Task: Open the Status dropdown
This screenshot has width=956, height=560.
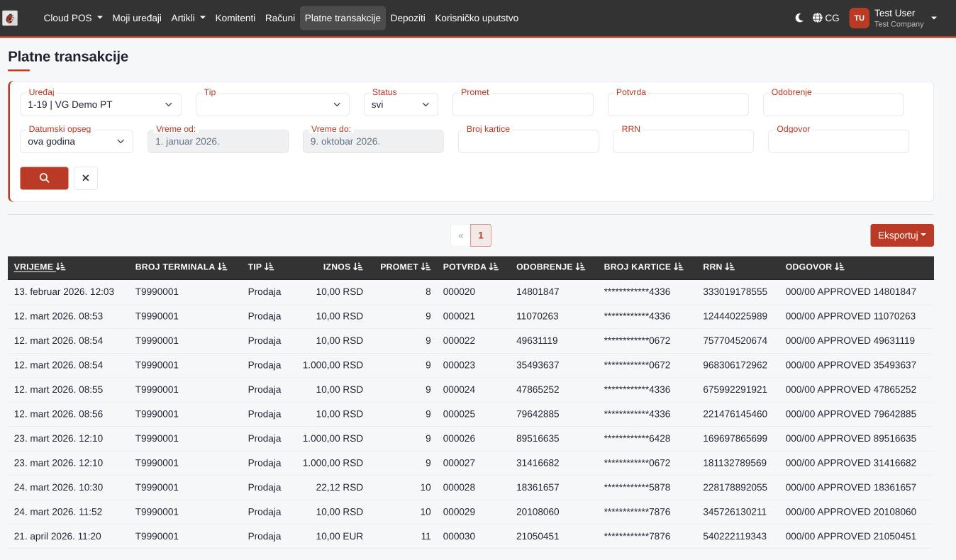Action: [x=401, y=104]
